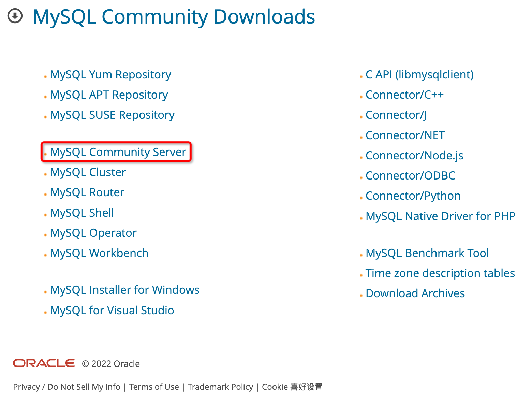This screenshot has height=402, width=532.
Task: Open the MySQL Shell link
Action: click(x=82, y=213)
